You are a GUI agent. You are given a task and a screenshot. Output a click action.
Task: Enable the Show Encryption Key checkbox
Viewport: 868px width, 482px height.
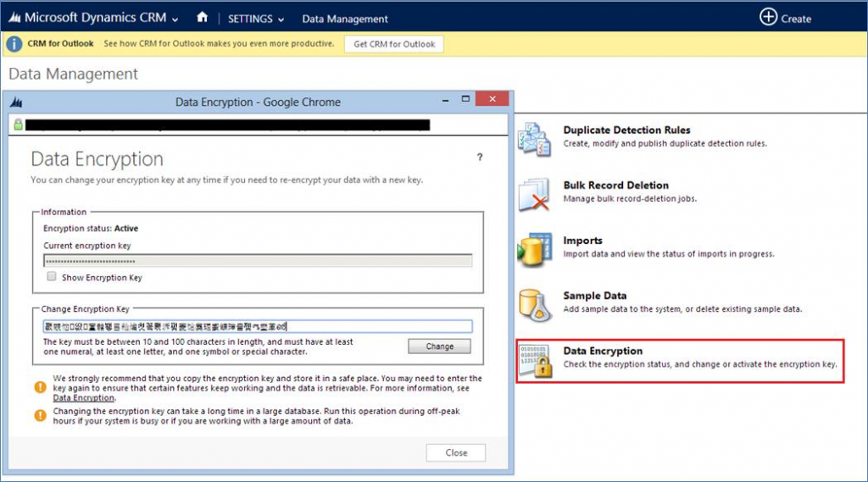52,277
